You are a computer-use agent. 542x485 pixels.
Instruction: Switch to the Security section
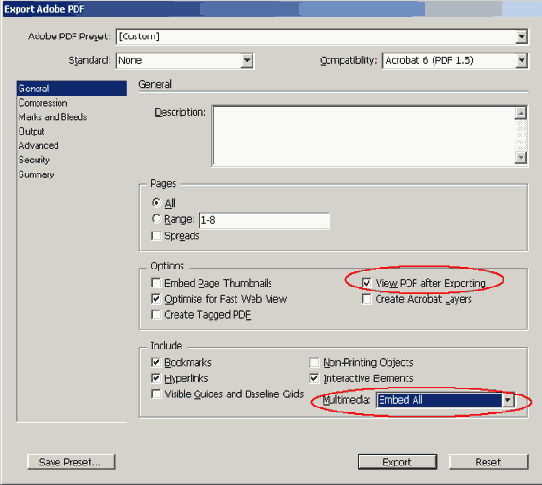[34, 160]
